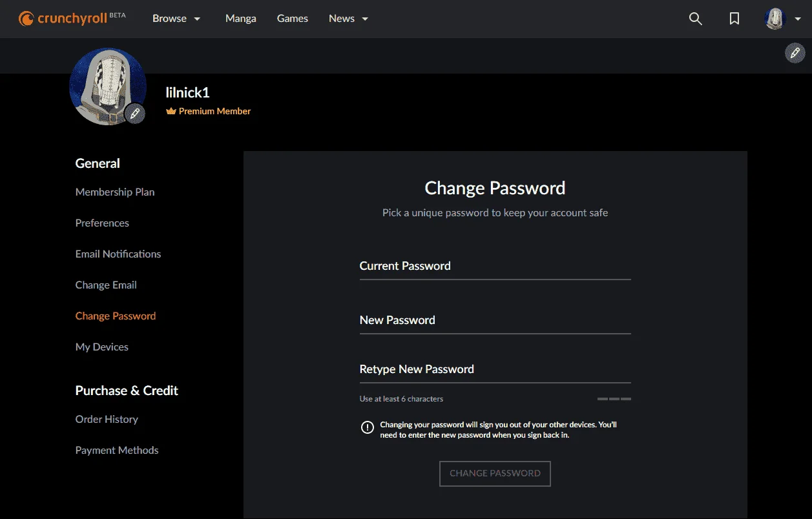Open Payment Methods in sidebar
The width and height of the screenshot is (812, 519).
click(x=117, y=450)
